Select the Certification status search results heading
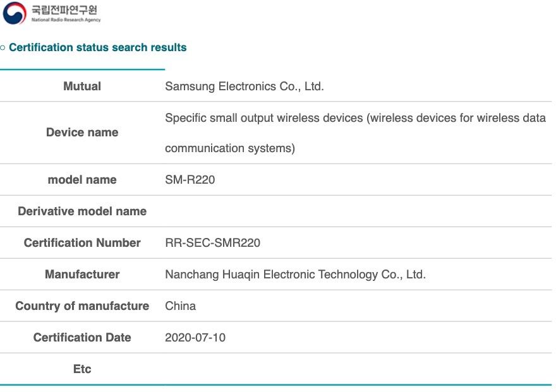The image size is (556, 392). click(97, 47)
